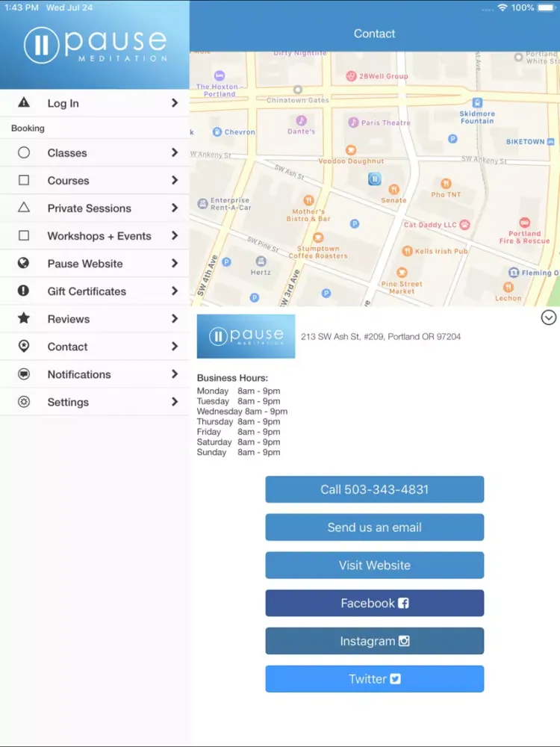Tap the Hoxton Portland hotel marker
Screen dimensions: 560x747
click(219, 75)
